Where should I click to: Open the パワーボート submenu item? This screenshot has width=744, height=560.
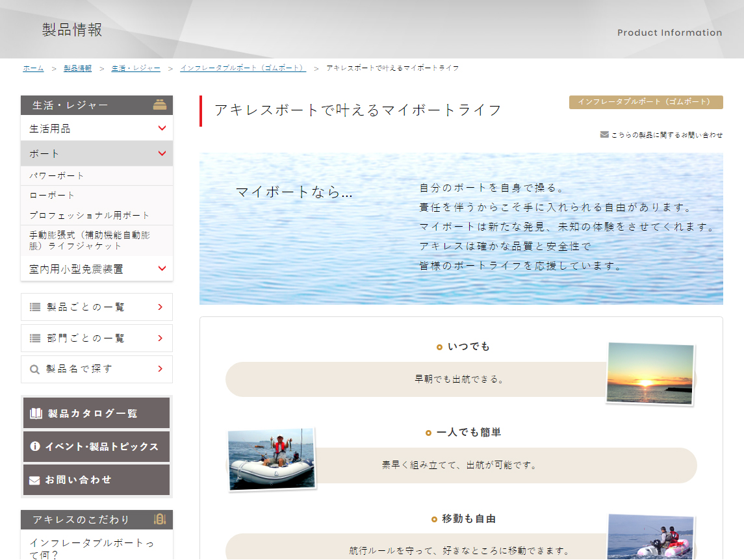97,175
